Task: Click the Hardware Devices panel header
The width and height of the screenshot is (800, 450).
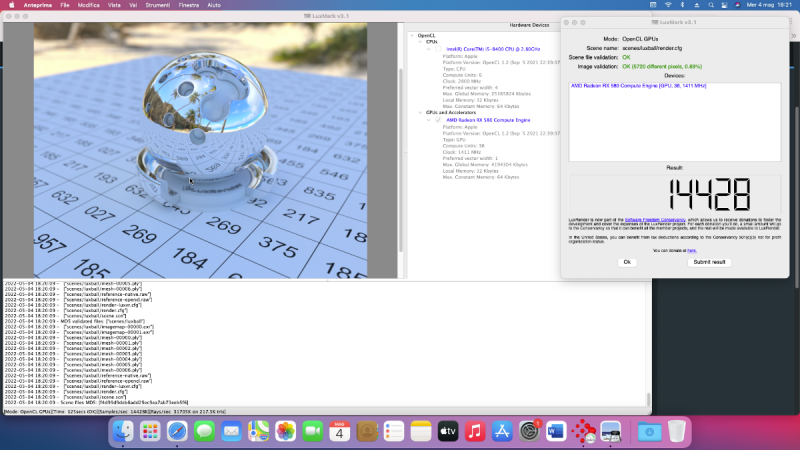Action: pyautogui.click(x=529, y=25)
